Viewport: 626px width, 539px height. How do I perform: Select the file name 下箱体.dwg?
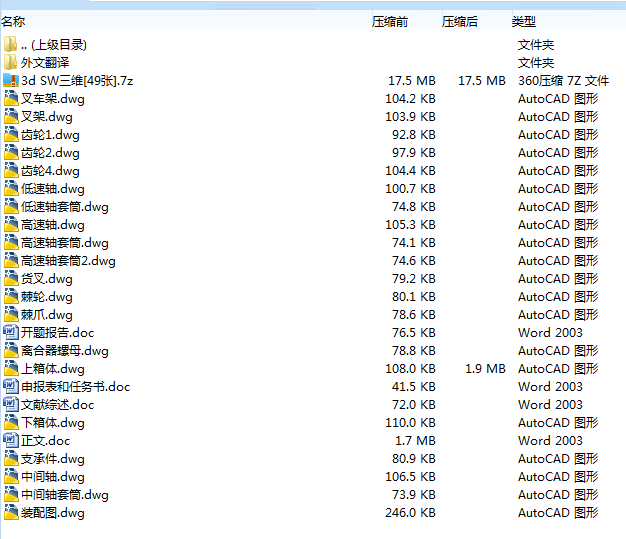pos(53,422)
